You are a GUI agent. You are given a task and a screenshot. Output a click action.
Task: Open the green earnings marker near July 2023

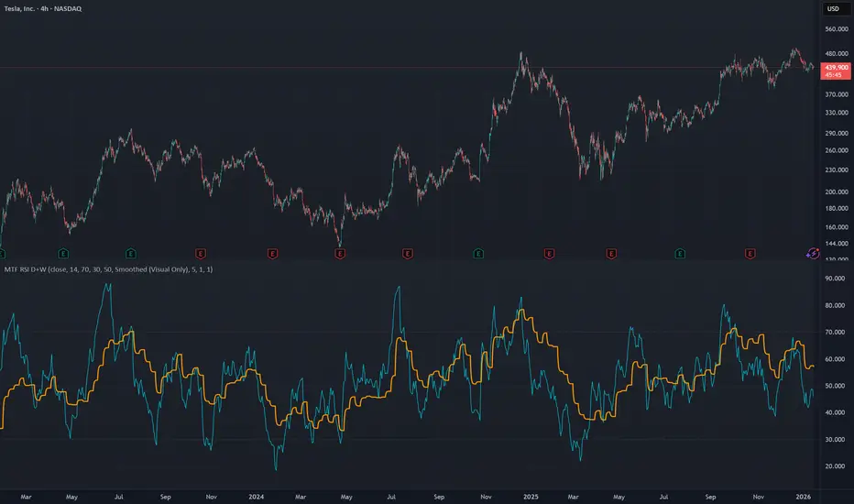(131, 253)
